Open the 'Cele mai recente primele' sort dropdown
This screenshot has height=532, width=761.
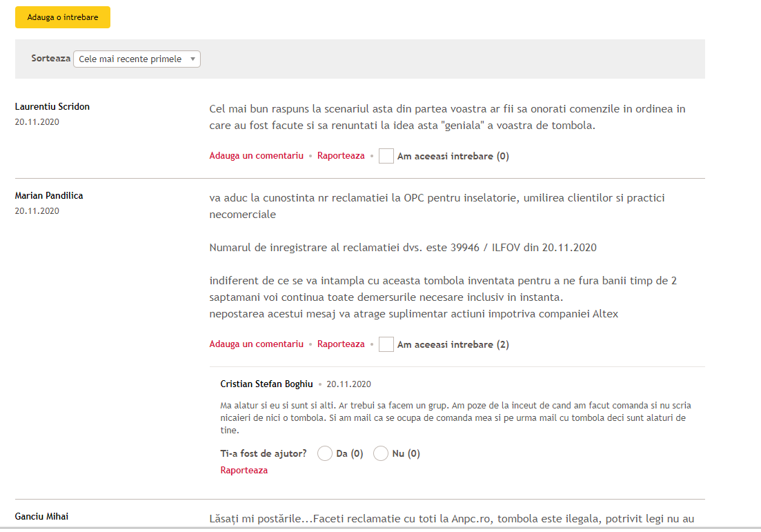click(x=137, y=59)
